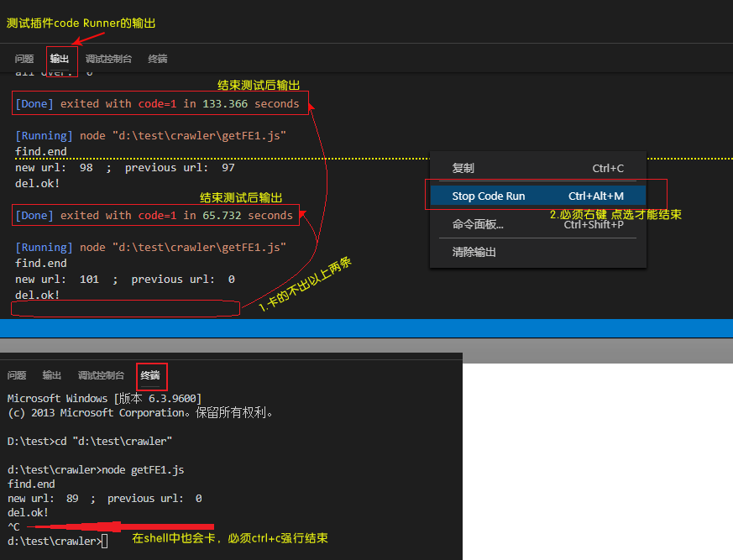Image resolution: width=733 pixels, height=560 pixels.
Task: Click the first [Running] node getFE1.js line
Action: click(150, 136)
